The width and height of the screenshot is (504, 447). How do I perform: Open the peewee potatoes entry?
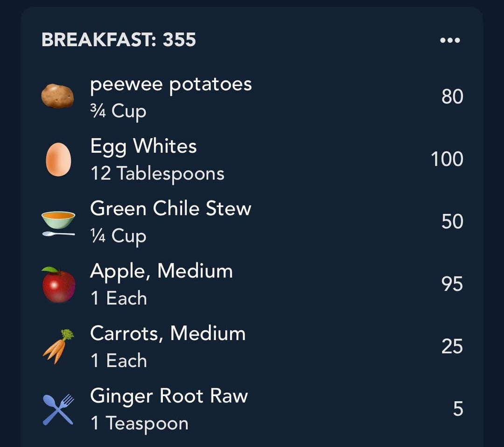[252, 97]
